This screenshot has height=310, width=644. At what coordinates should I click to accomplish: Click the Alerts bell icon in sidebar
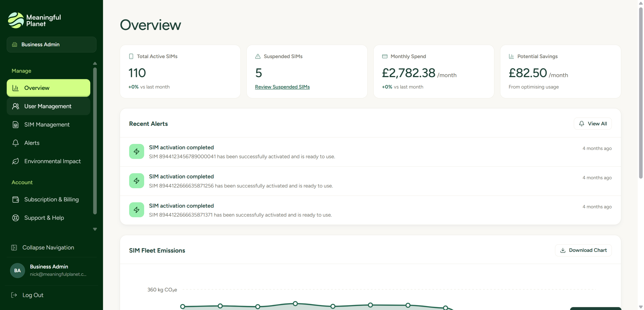(16, 143)
